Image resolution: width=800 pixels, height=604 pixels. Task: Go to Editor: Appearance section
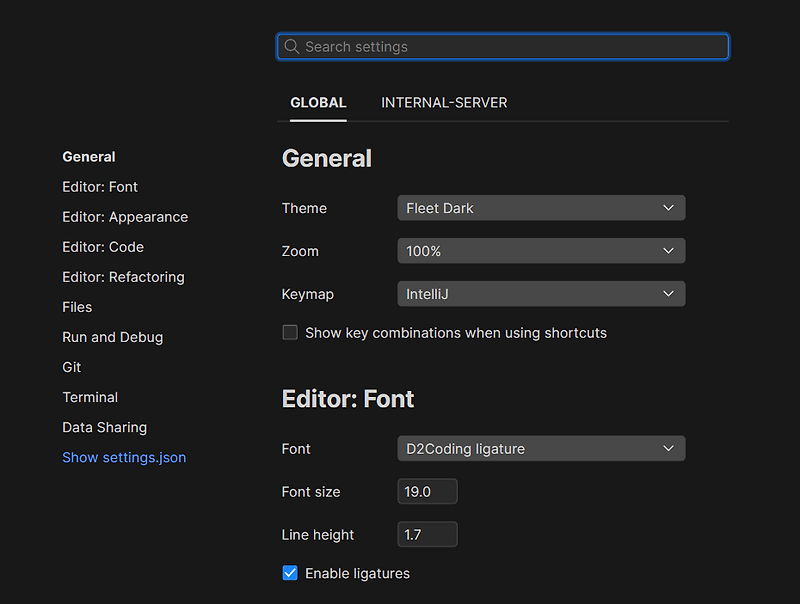[125, 217]
